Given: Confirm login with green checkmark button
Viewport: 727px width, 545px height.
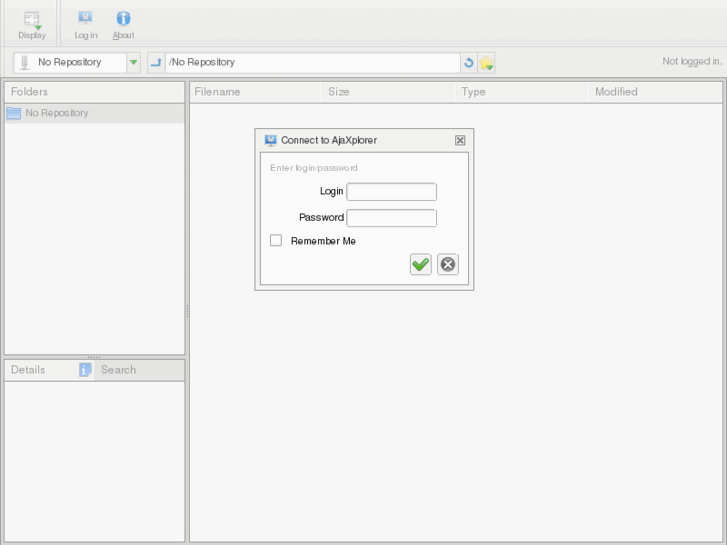Looking at the screenshot, I should tap(420, 264).
